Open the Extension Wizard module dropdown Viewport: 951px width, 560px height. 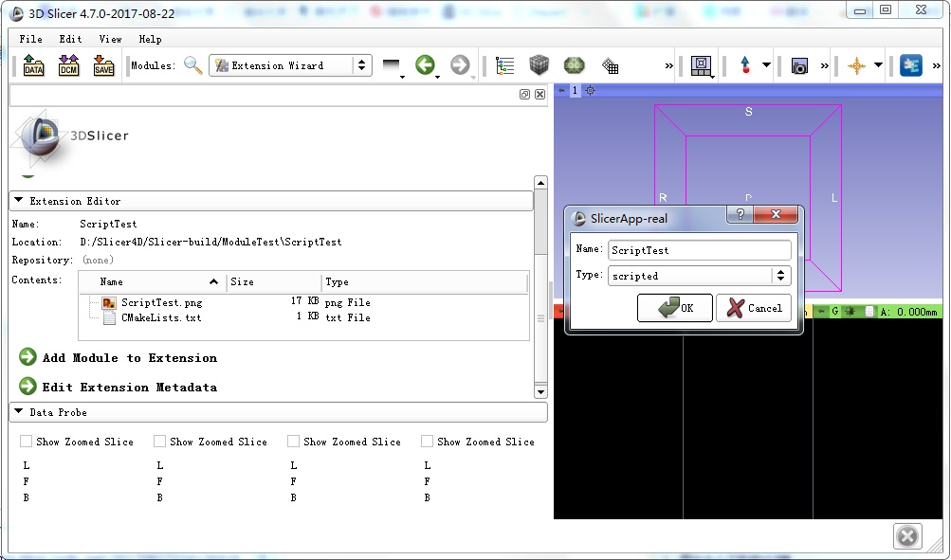(x=290, y=65)
